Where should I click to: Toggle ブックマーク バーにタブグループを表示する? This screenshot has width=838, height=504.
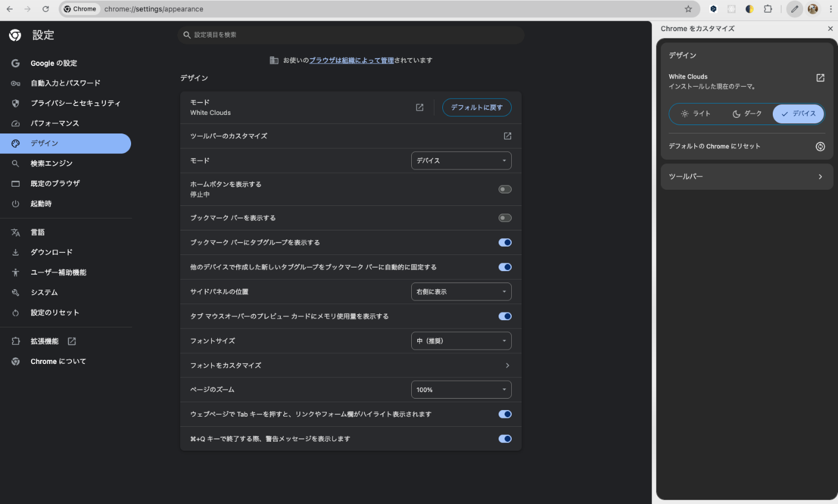pos(505,242)
